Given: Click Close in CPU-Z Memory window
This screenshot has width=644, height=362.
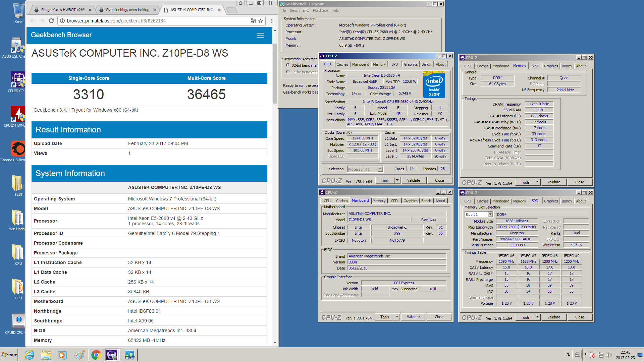Looking at the screenshot, I should 580,182.
